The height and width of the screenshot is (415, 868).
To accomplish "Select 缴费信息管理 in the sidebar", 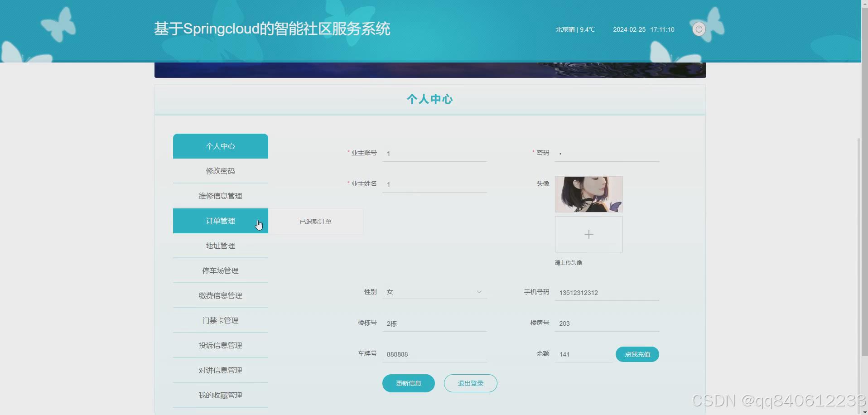I will pos(220,295).
